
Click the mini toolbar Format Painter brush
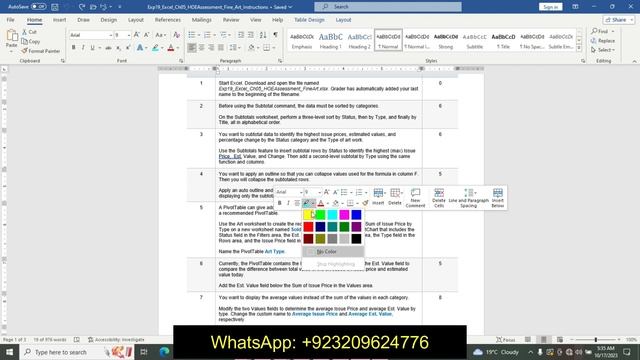tap(365, 203)
